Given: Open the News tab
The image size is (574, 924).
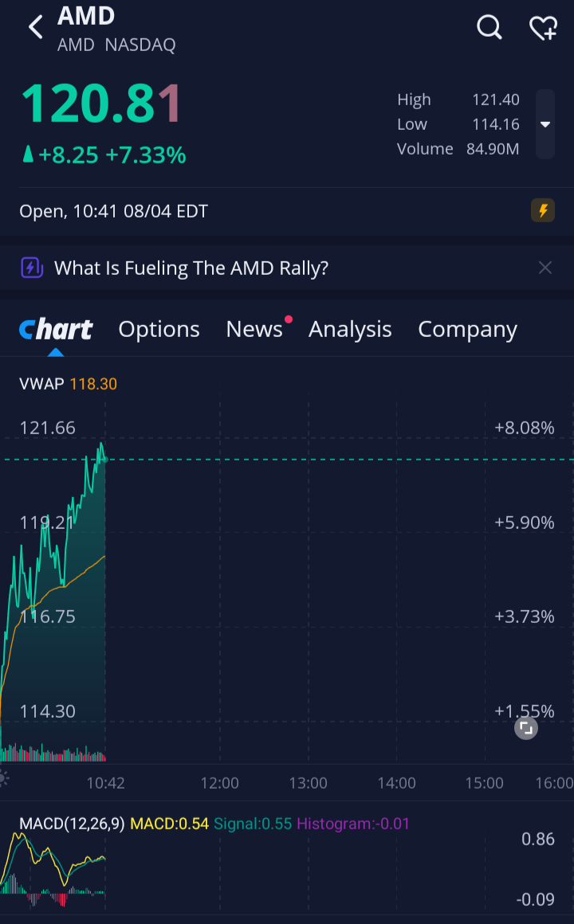Looking at the screenshot, I should (x=254, y=330).
